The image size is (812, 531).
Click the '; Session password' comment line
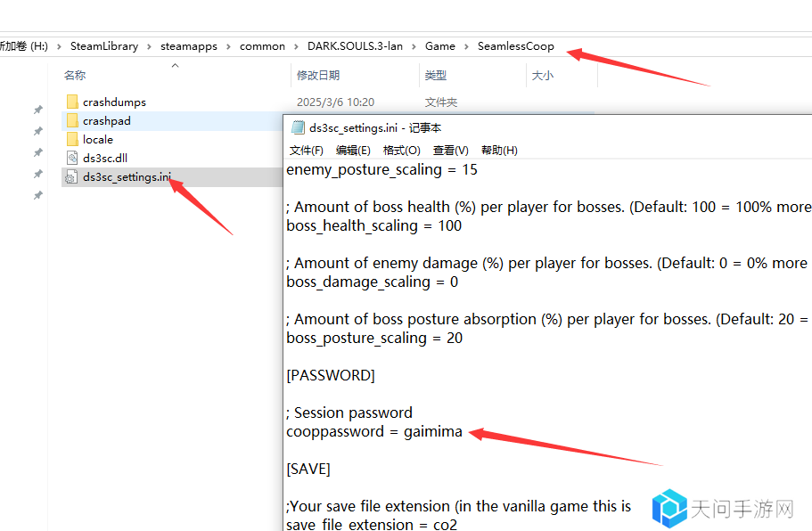349,413
